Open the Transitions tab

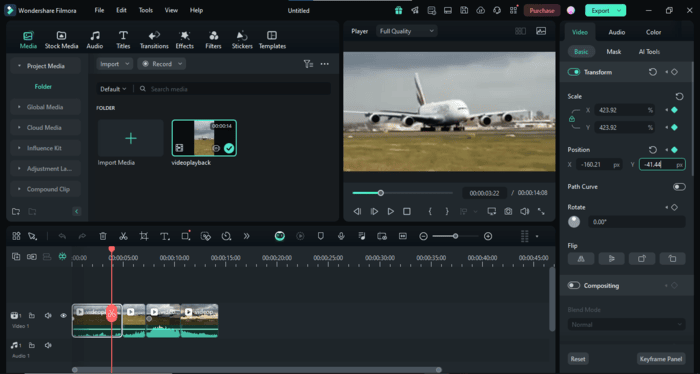point(154,39)
